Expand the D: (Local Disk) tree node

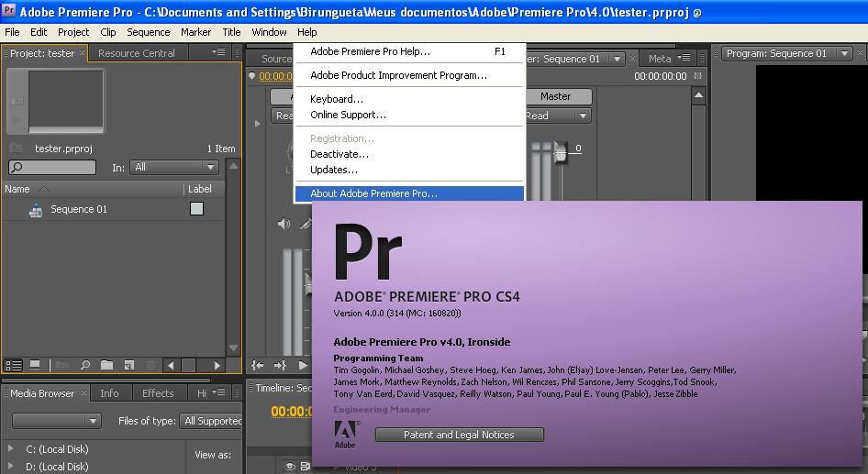click(x=10, y=466)
